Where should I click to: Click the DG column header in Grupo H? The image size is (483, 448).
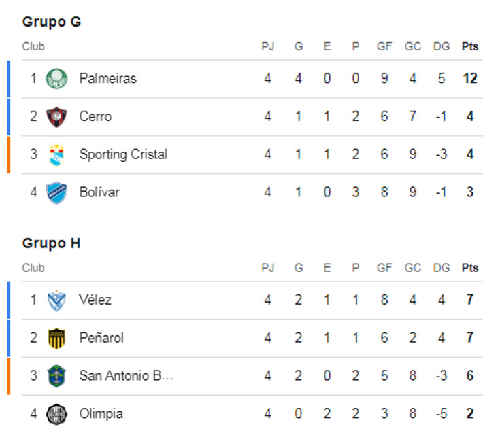[x=442, y=268]
